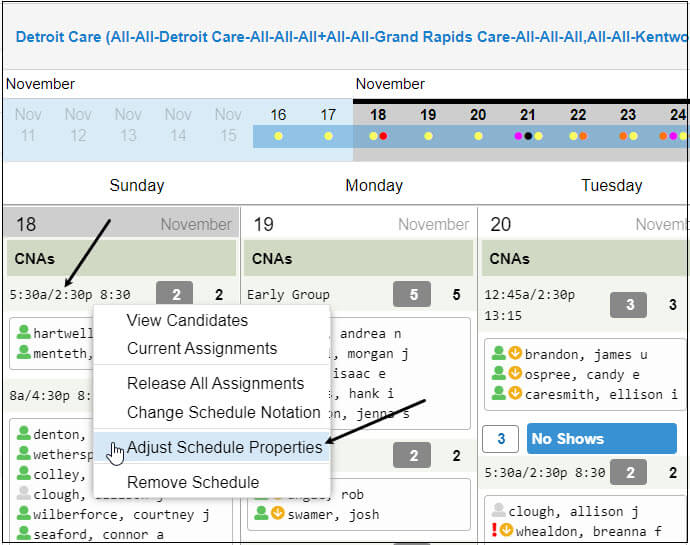
Task: Click gray person icon next to clough, allison j
Action: point(498,511)
